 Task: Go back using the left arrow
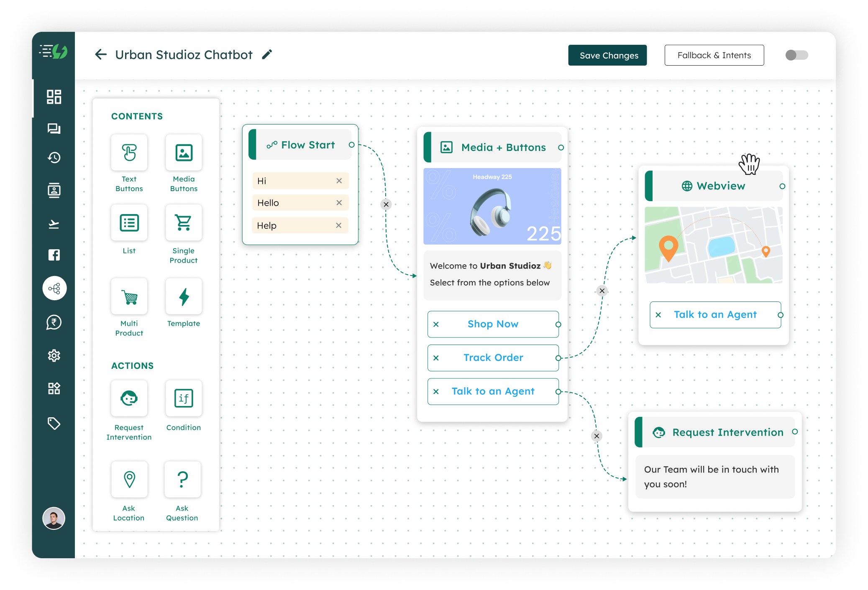(x=100, y=54)
